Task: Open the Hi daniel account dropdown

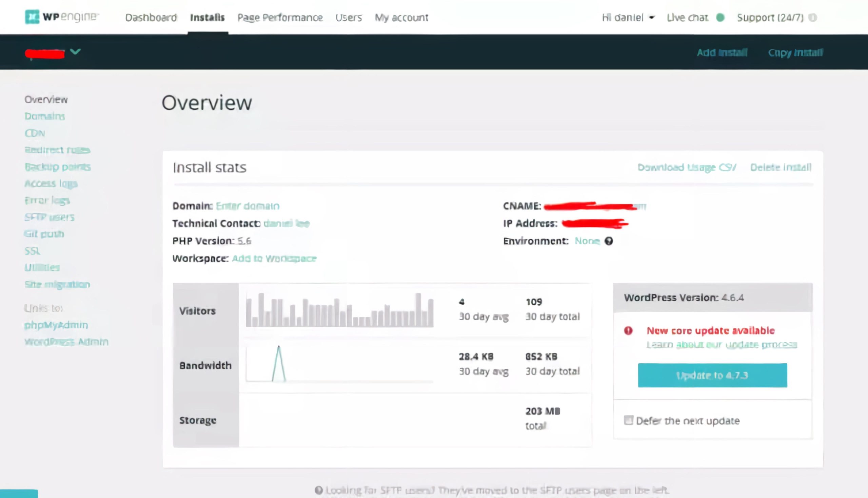Action: [x=629, y=17]
